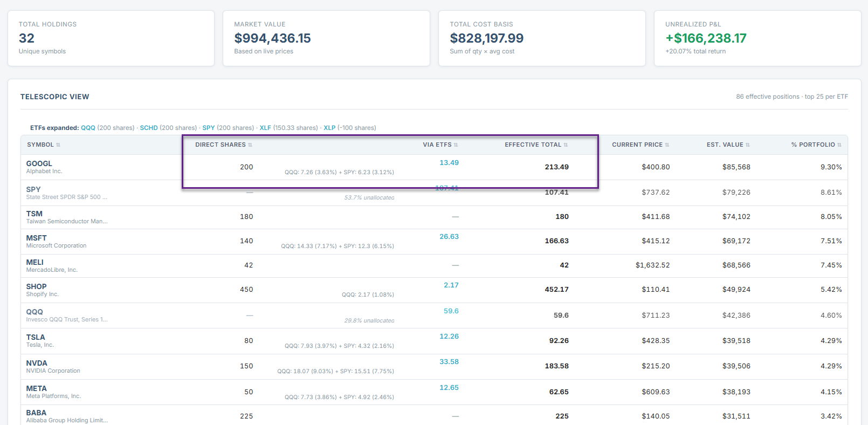The height and width of the screenshot is (425, 868).
Task: Select the QQQ symbol in the table
Action: tap(35, 312)
